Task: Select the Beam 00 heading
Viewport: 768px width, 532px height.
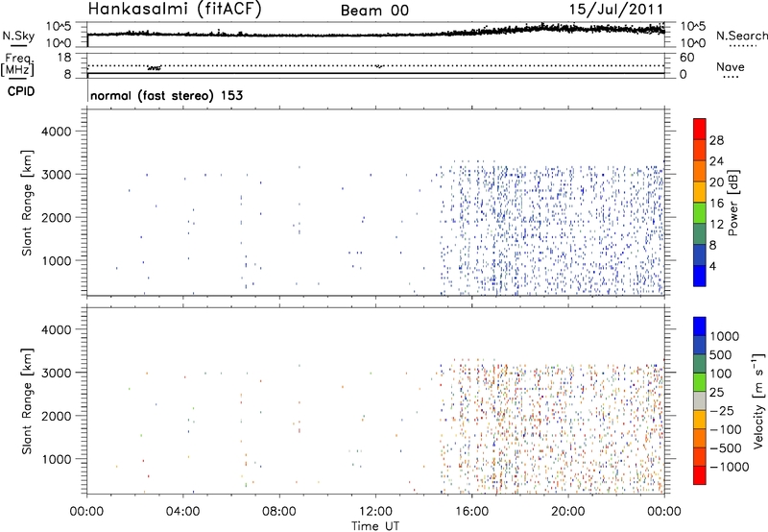Action: (x=374, y=11)
